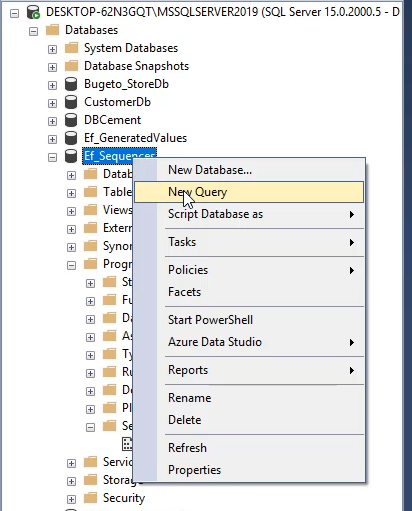Screen dimensions: 412x511
Task: Expand the Ef_GeneratedValues database
Action: [52, 140]
